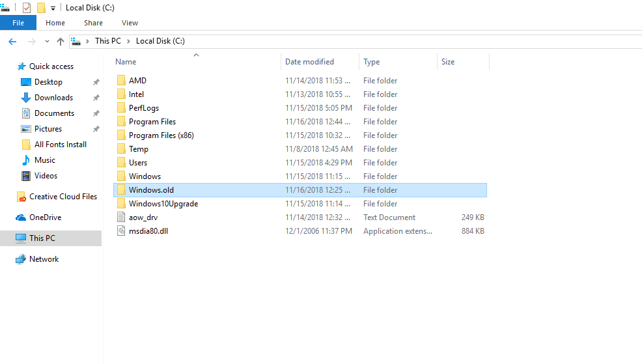
Task: Click the Windows10Upgrade folder name
Action: tap(163, 204)
